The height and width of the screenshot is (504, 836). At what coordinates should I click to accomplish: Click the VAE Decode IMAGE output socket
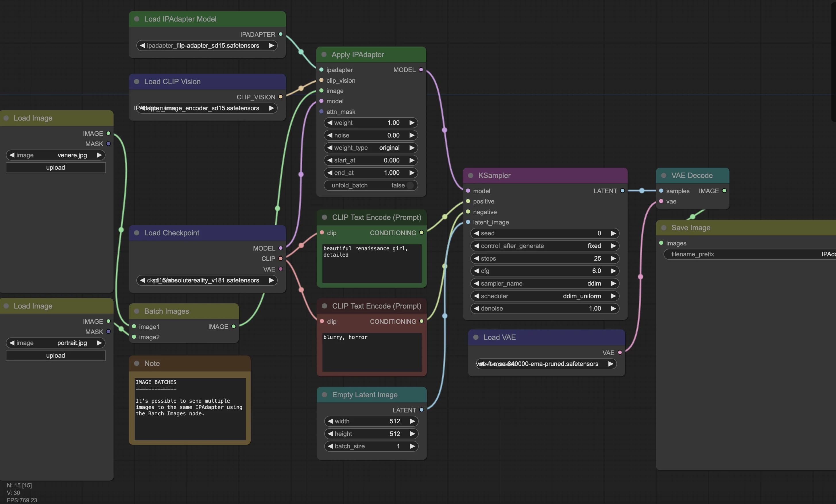724,191
